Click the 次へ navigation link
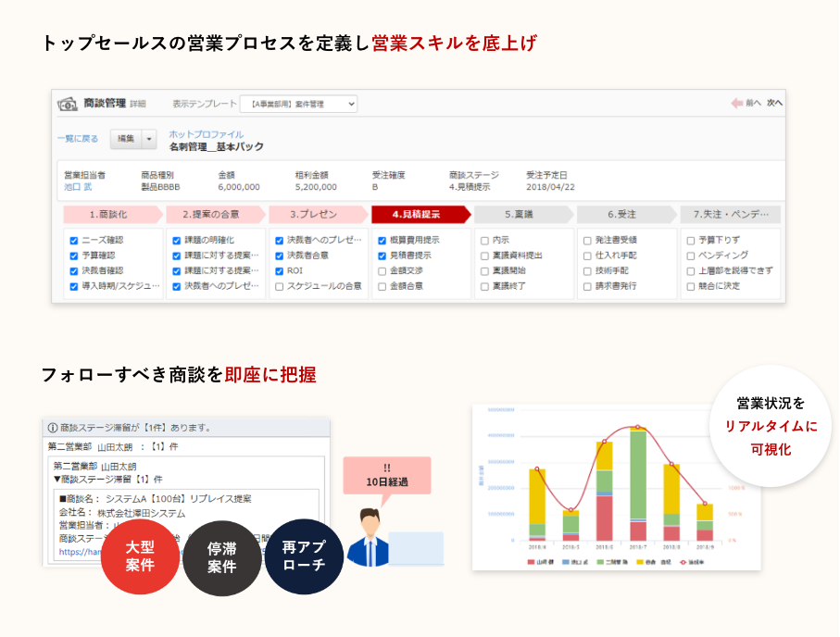The image size is (840, 637). 774,104
